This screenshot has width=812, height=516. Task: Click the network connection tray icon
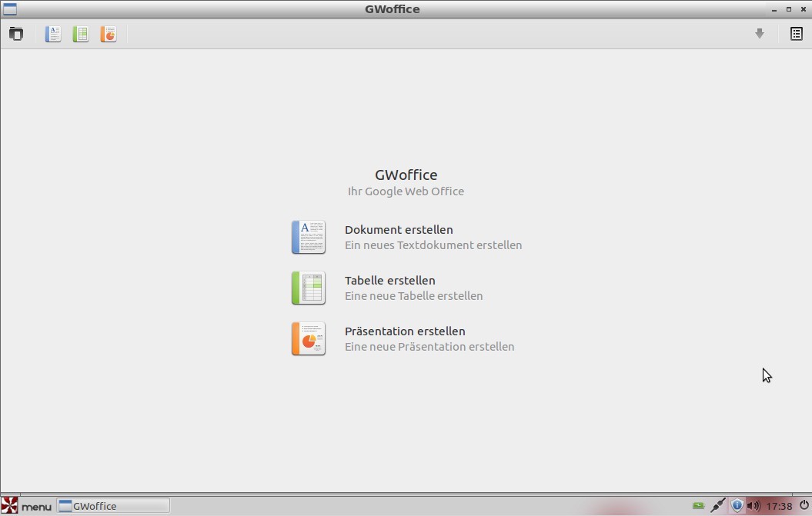pyautogui.click(x=718, y=505)
